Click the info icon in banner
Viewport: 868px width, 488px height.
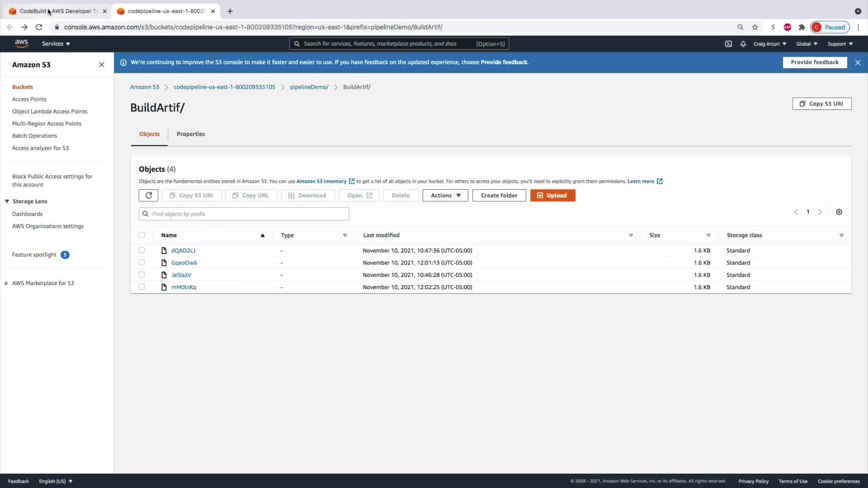coord(123,62)
